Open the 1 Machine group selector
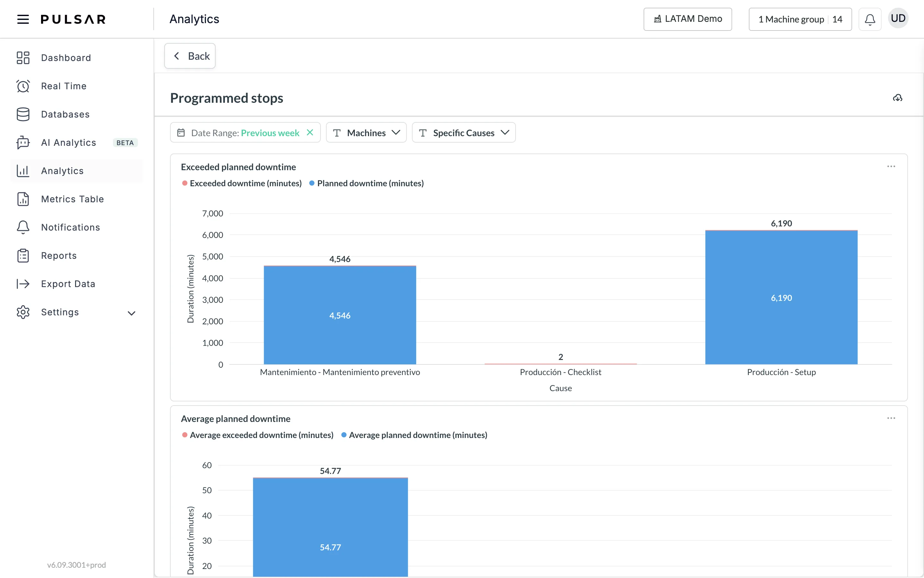Screen dimensions: 924x578 point(800,19)
